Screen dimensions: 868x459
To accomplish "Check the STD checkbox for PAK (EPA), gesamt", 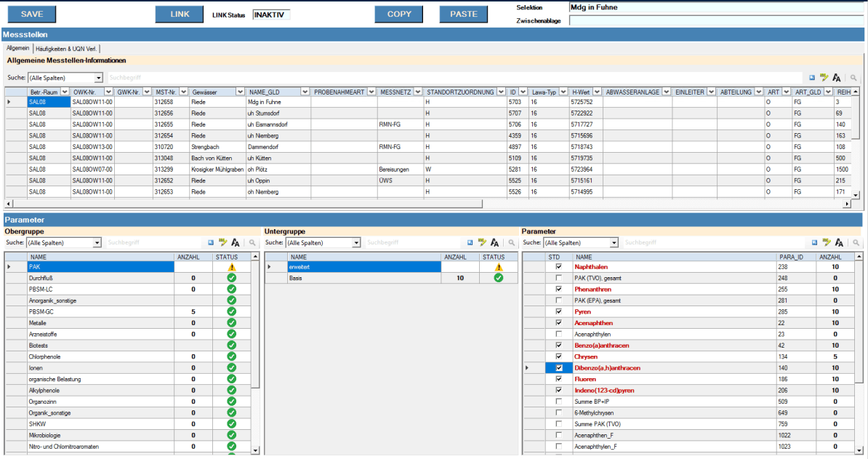I will tap(558, 300).
